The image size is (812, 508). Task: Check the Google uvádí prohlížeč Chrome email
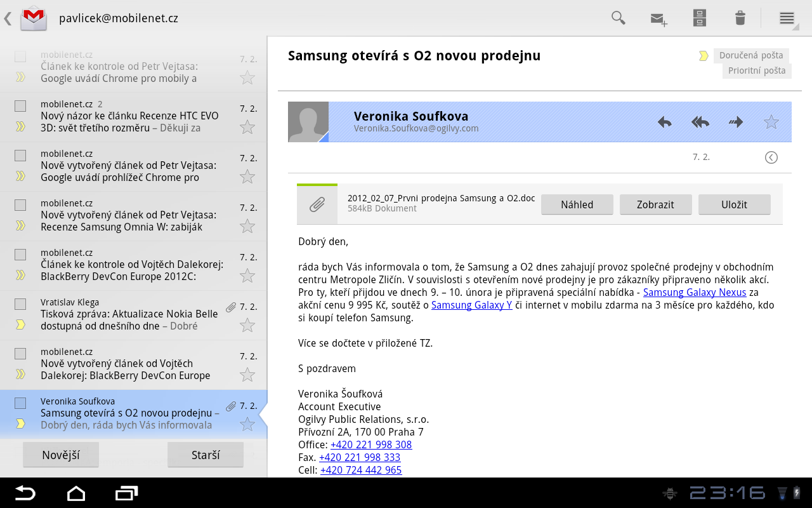coord(20,156)
